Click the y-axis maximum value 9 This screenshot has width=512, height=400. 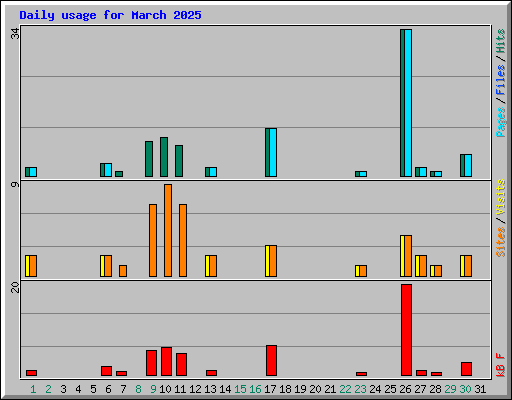tap(15, 184)
